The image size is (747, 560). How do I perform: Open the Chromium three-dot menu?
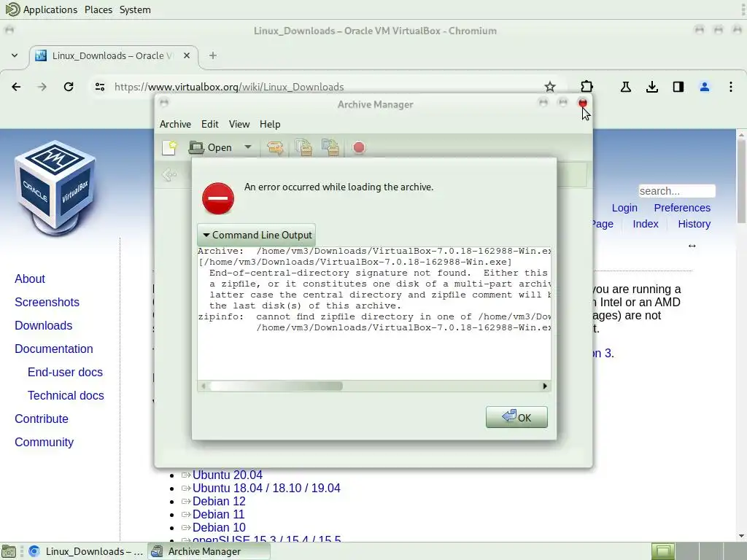731,87
